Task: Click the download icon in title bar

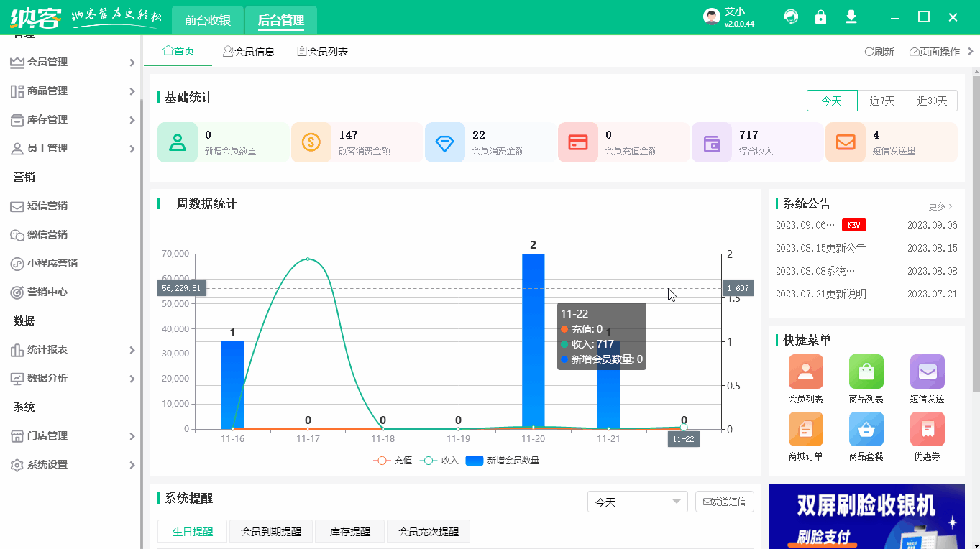Action: click(851, 17)
